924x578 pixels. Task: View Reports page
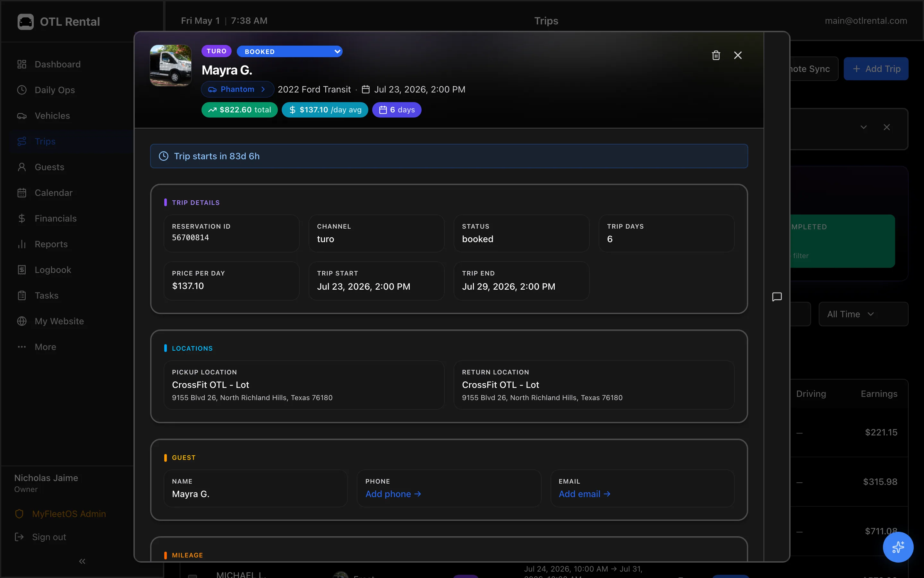tap(51, 244)
